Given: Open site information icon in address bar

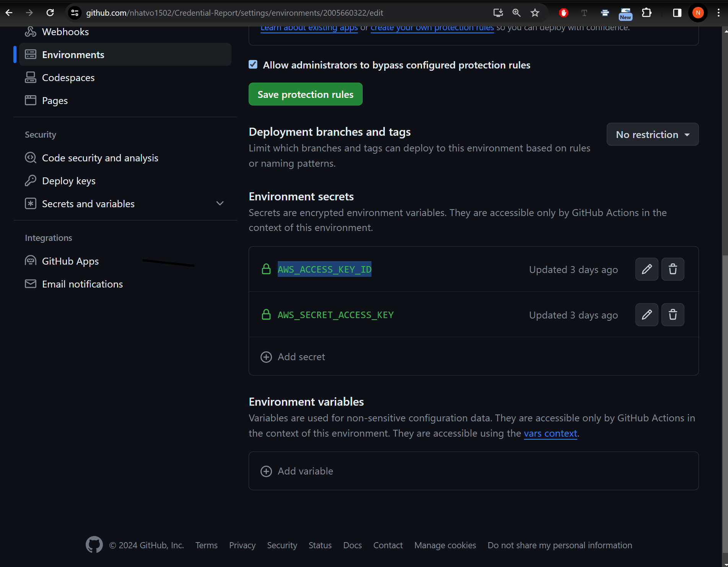Looking at the screenshot, I should pyautogui.click(x=75, y=13).
